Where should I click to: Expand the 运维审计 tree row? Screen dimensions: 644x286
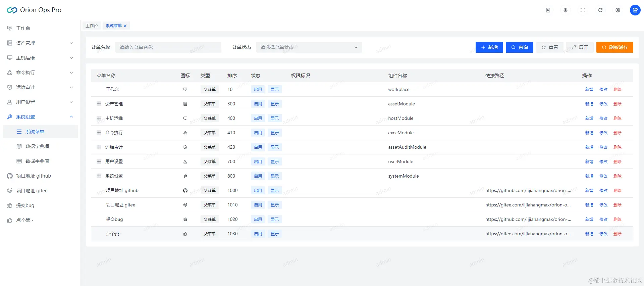pos(99,147)
